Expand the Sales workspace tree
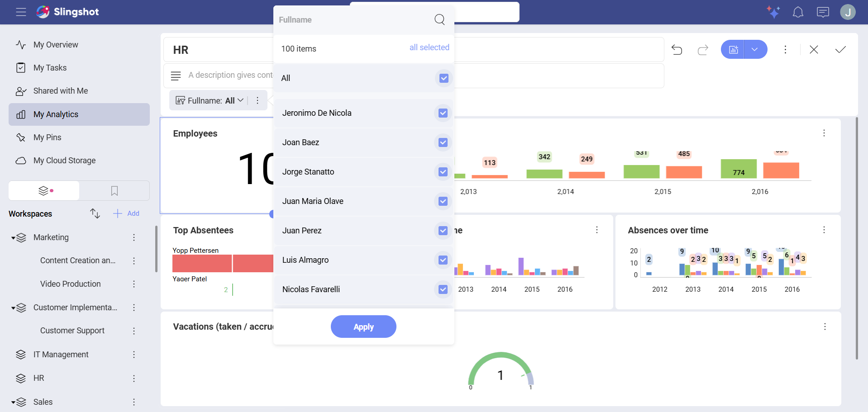The width and height of the screenshot is (868, 412). pos(14,402)
